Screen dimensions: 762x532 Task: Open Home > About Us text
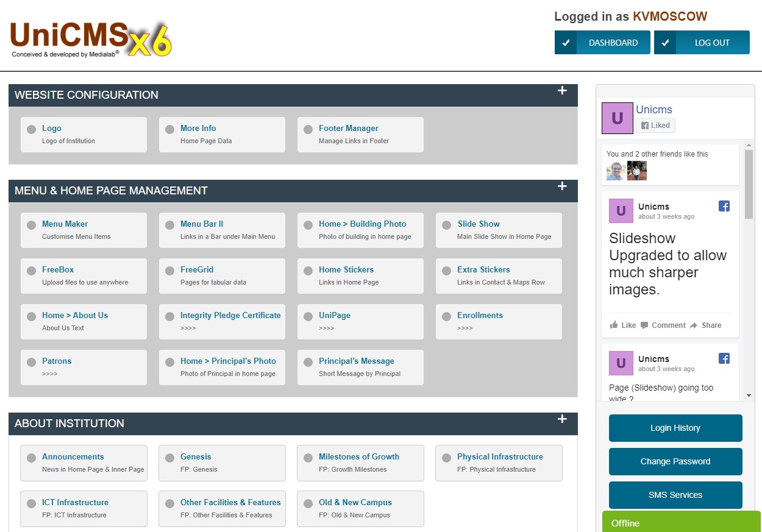(x=84, y=322)
